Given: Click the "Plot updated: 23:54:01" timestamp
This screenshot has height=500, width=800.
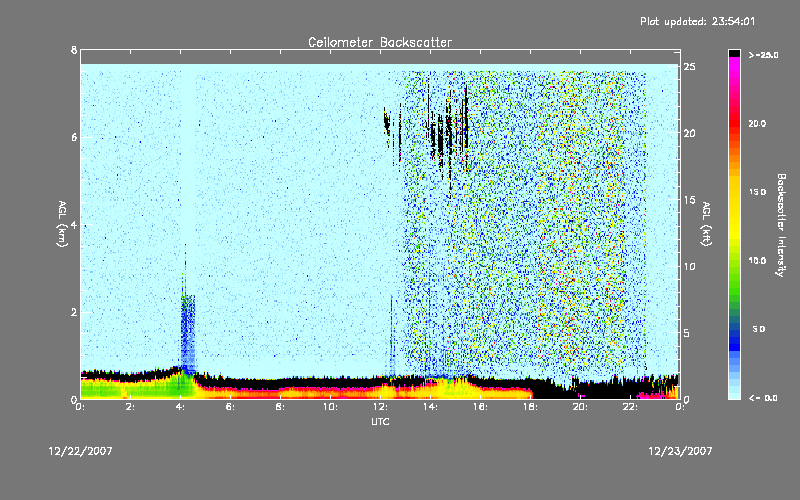Looking at the screenshot, I should (x=697, y=21).
